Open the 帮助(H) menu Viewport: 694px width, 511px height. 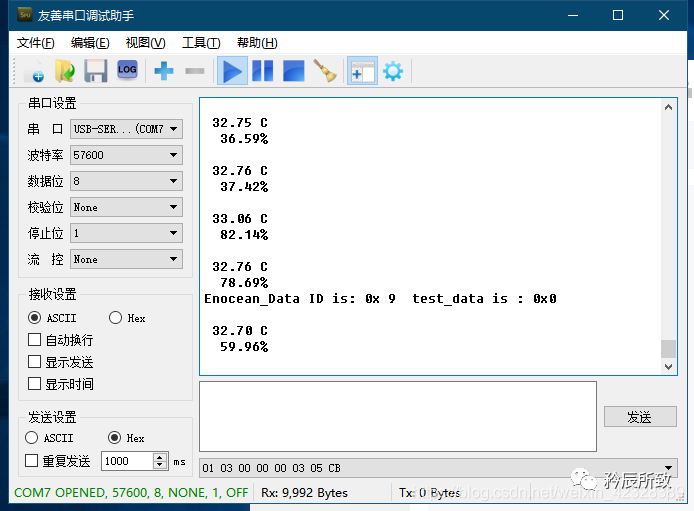(257, 43)
